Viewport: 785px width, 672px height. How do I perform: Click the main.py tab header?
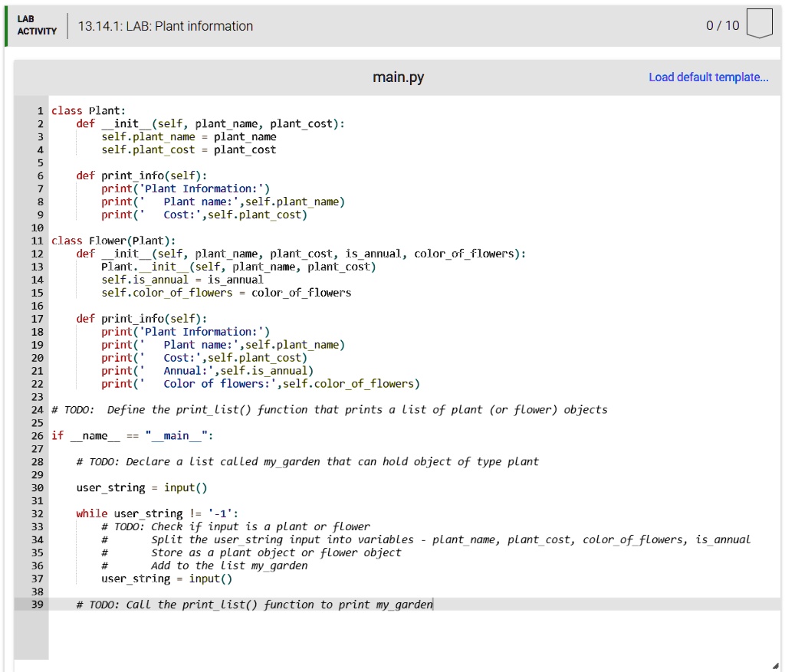pos(398,77)
